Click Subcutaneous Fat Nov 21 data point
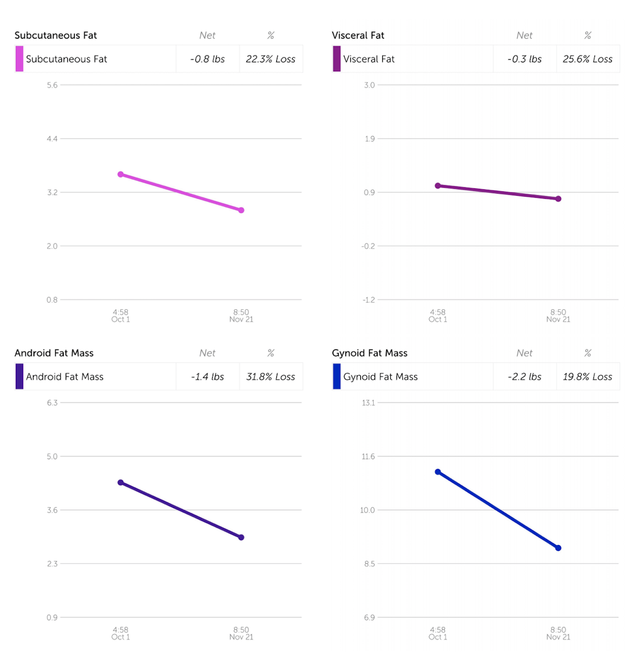 tap(241, 210)
